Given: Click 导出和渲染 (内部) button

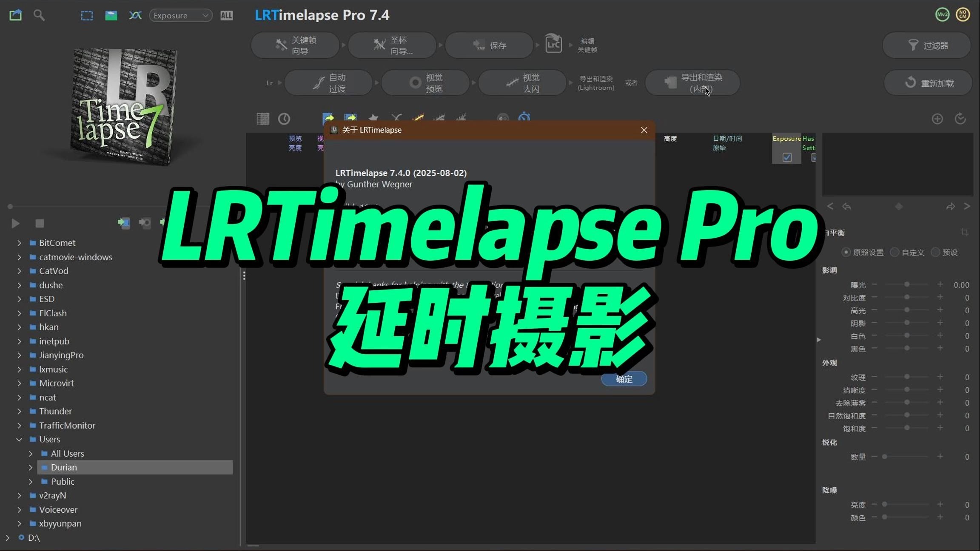Looking at the screenshot, I should [692, 83].
